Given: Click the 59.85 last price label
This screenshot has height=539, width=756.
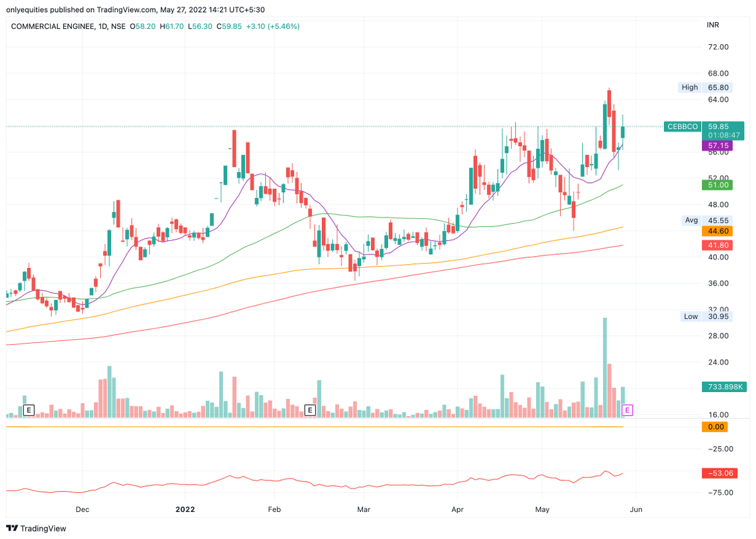Looking at the screenshot, I should coord(717,127).
